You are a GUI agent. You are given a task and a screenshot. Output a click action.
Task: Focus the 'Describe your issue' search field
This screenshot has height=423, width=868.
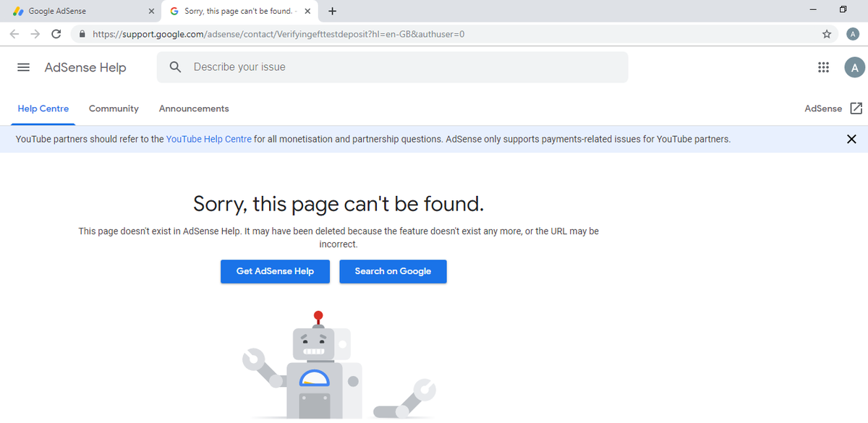point(393,67)
